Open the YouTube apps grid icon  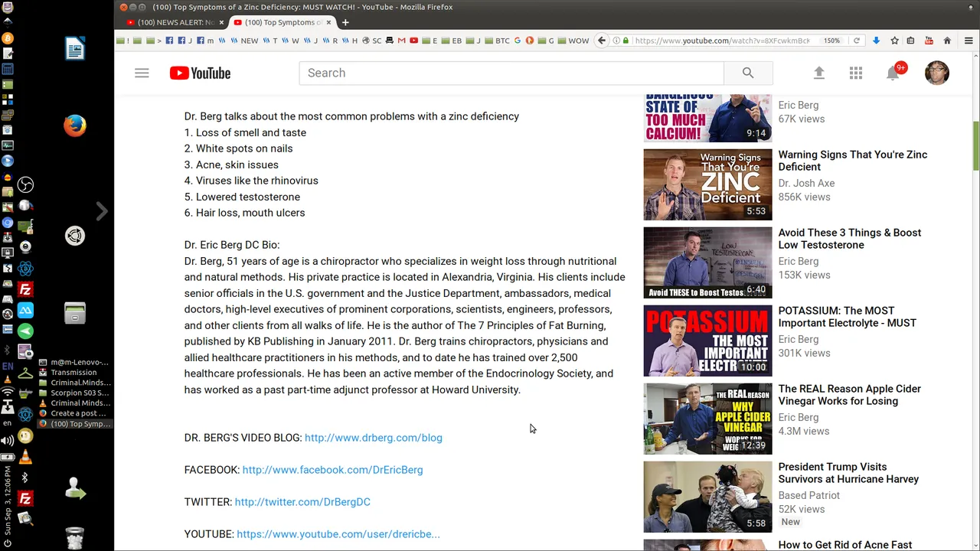856,73
